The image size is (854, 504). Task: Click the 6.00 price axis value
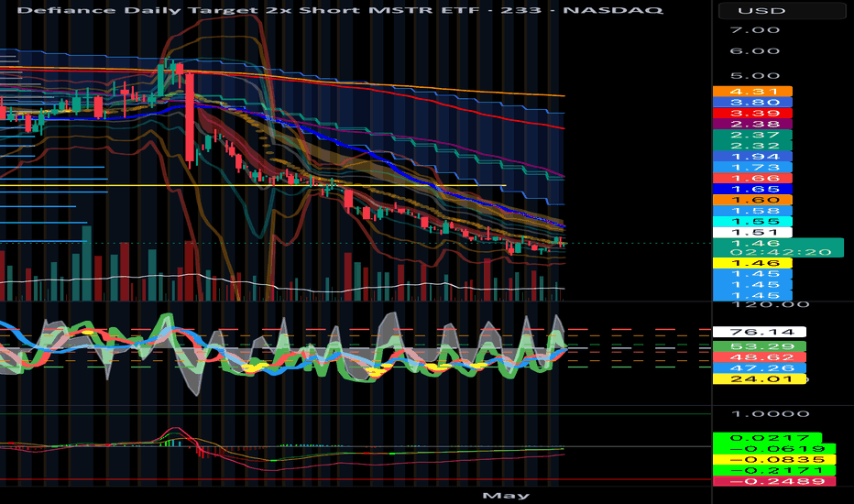(755, 51)
